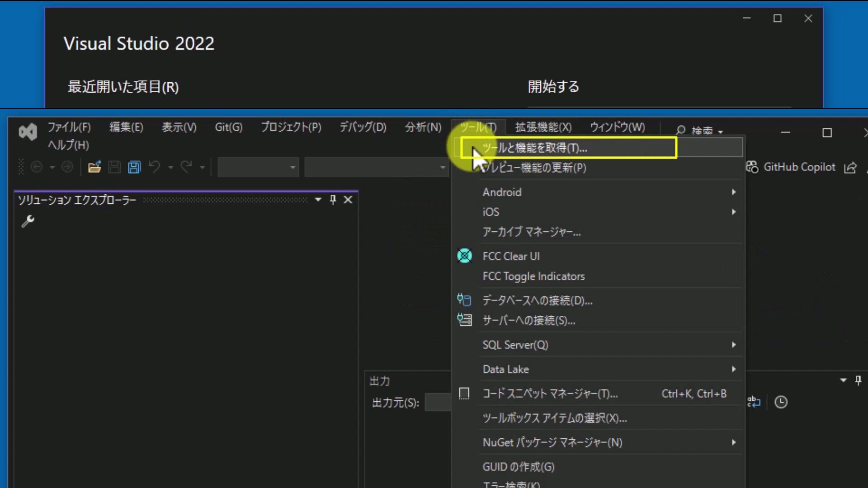The height and width of the screenshot is (488, 868).
Task: Select ツールと機能を取得(T)... menu item
Action: (598, 148)
